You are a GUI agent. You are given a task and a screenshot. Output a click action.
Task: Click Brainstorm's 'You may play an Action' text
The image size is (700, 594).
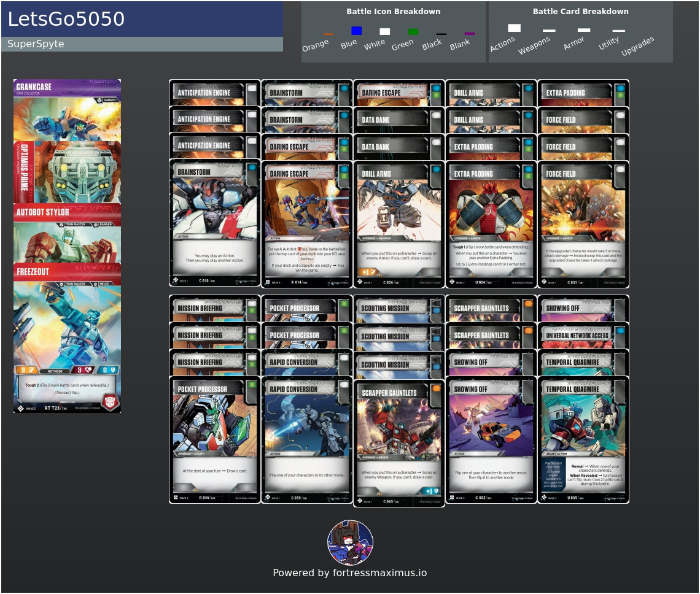point(215,258)
